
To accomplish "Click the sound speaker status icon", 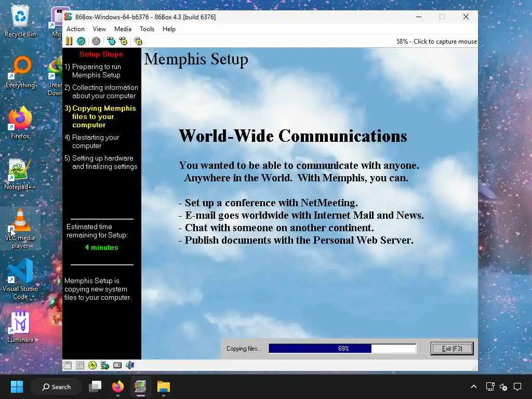I will coord(130,365).
